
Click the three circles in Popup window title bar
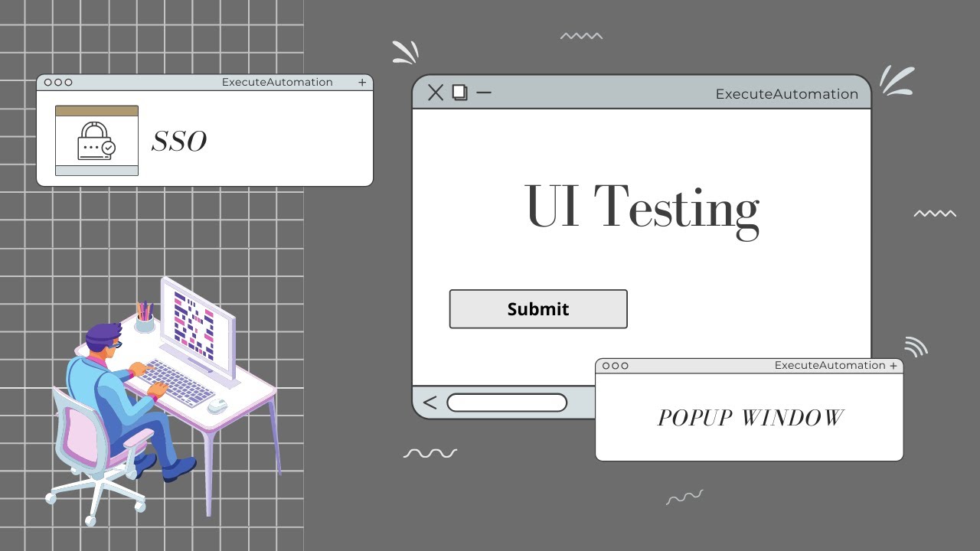coord(615,366)
